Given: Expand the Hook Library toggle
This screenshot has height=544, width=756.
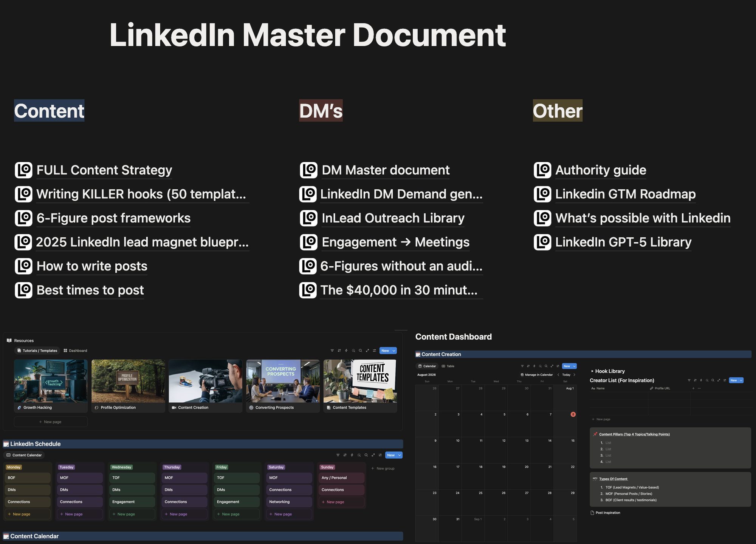Looking at the screenshot, I should (592, 371).
